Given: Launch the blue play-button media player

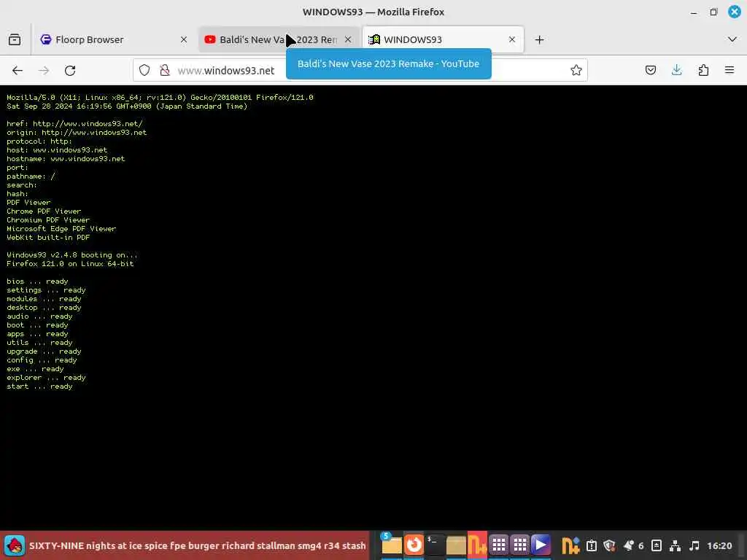Looking at the screenshot, I should (x=541, y=545).
